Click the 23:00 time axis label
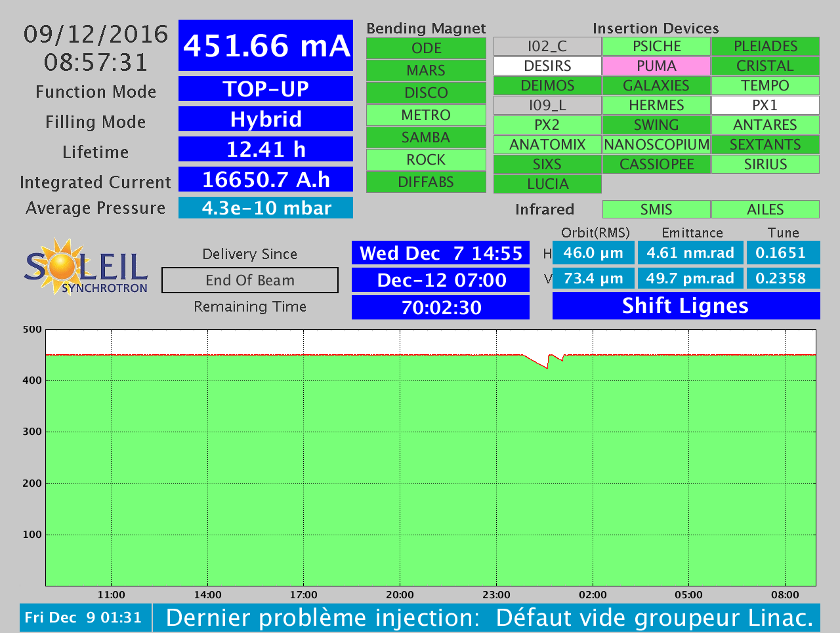This screenshot has height=633, width=840. click(496, 595)
